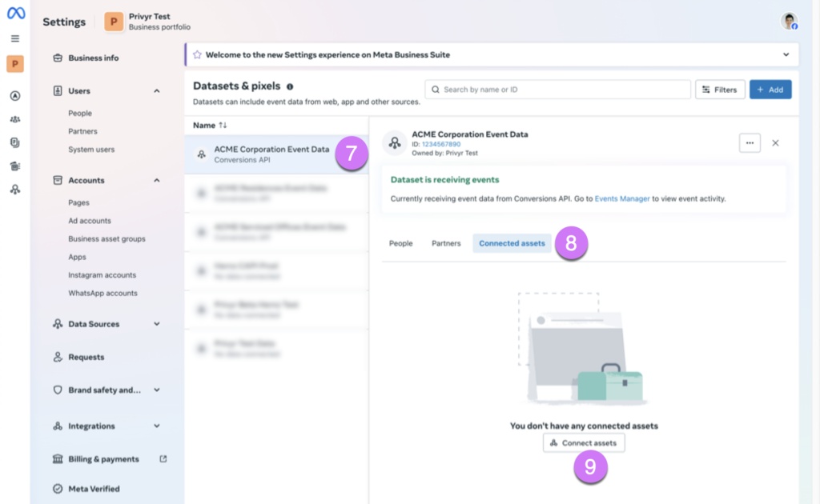Click the dataset ID 1234567890 link

(441, 144)
